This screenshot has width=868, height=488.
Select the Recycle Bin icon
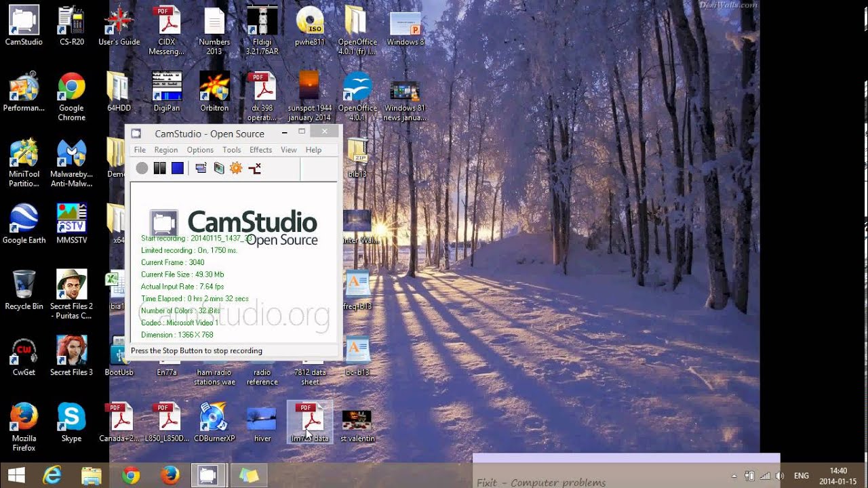click(x=24, y=290)
